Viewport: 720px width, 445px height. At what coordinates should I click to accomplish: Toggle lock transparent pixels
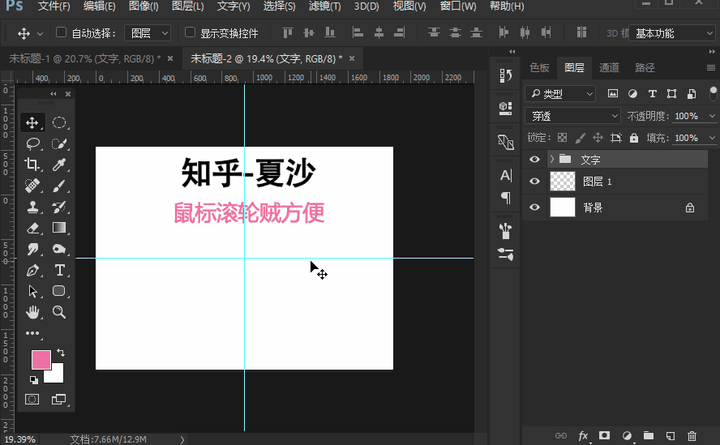click(562, 138)
